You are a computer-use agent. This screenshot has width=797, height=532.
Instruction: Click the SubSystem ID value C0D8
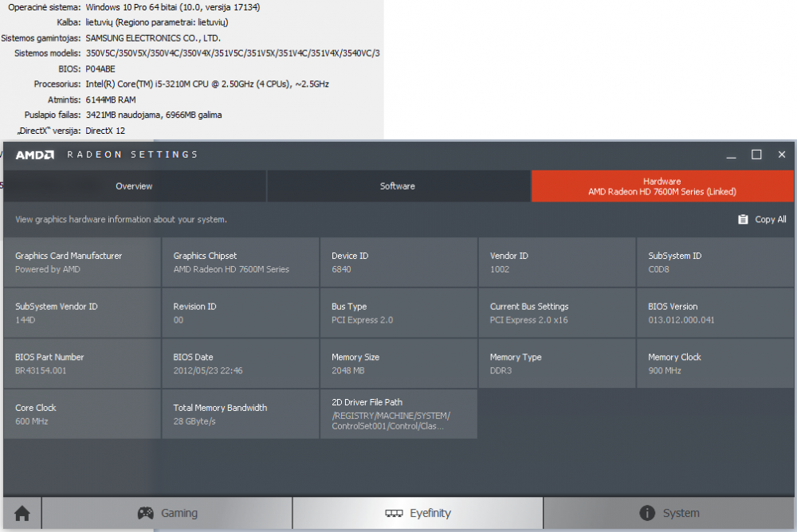(659, 269)
